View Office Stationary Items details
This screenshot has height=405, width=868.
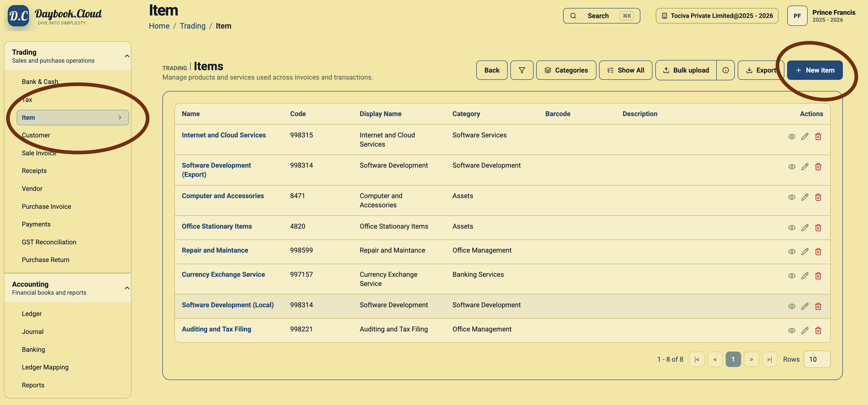(x=791, y=228)
